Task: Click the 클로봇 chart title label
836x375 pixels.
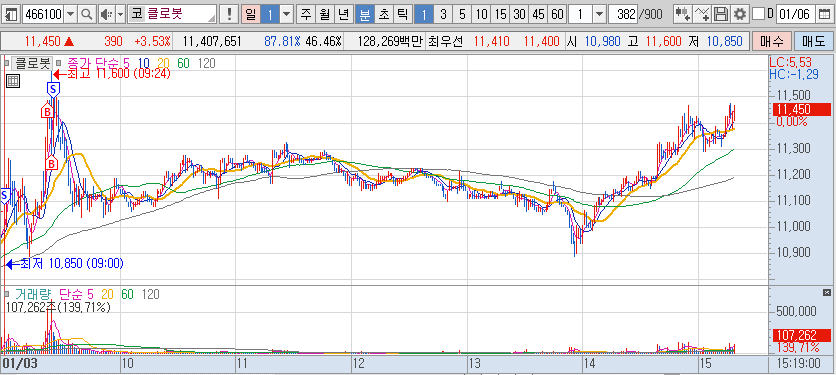Action: pyautogui.click(x=32, y=63)
